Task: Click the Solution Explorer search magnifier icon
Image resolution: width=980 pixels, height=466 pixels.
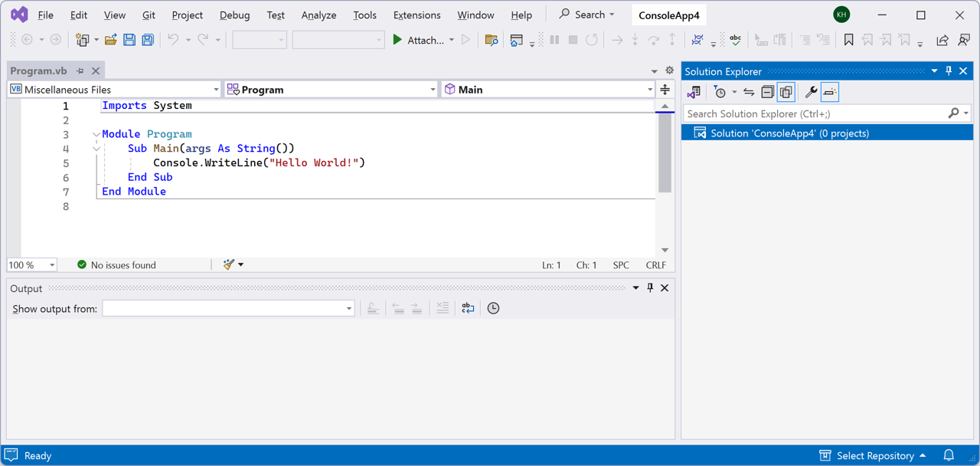Action: click(953, 113)
